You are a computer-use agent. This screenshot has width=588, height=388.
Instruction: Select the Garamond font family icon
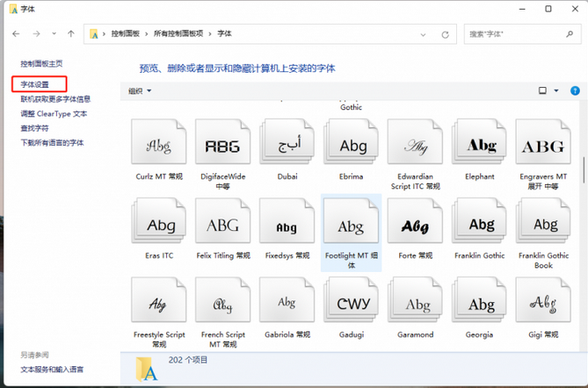pos(415,299)
